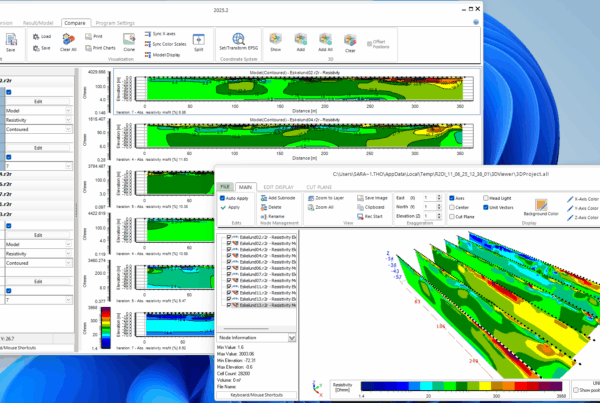Screen dimensions: 600x403
Task: Click the Sync Color Scales icon
Action: coord(148,44)
